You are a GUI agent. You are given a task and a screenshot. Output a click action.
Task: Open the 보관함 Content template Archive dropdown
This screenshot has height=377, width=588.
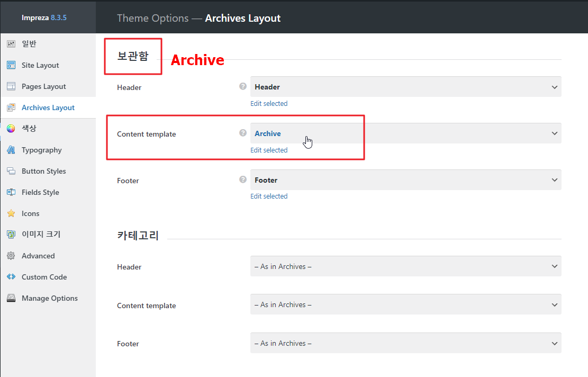(x=406, y=133)
